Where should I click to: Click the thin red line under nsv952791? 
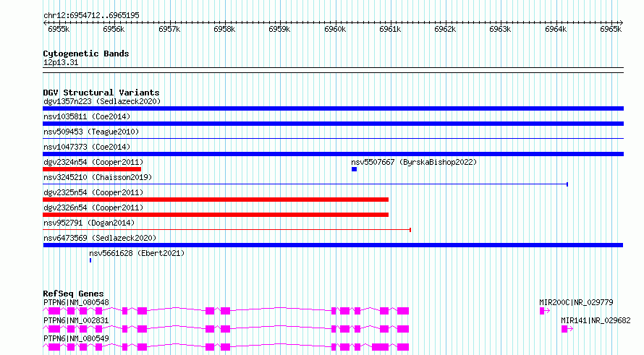226,230
